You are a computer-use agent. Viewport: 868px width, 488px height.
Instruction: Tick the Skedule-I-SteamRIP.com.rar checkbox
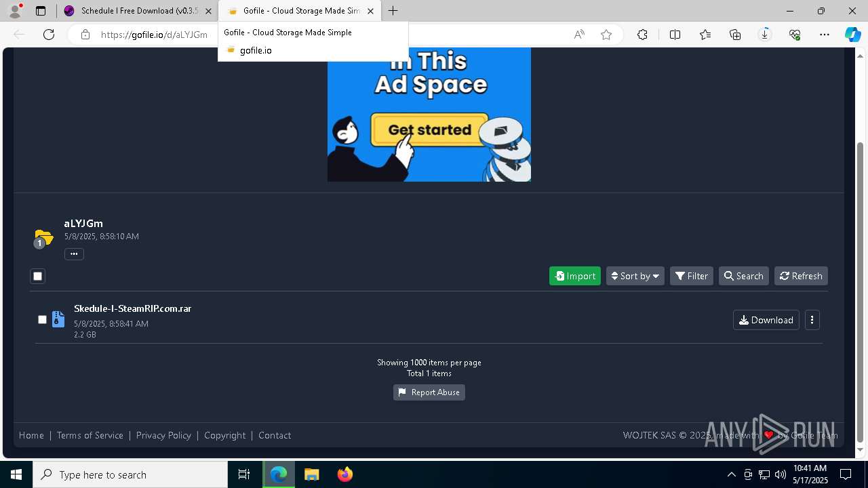(x=42, y=319)
